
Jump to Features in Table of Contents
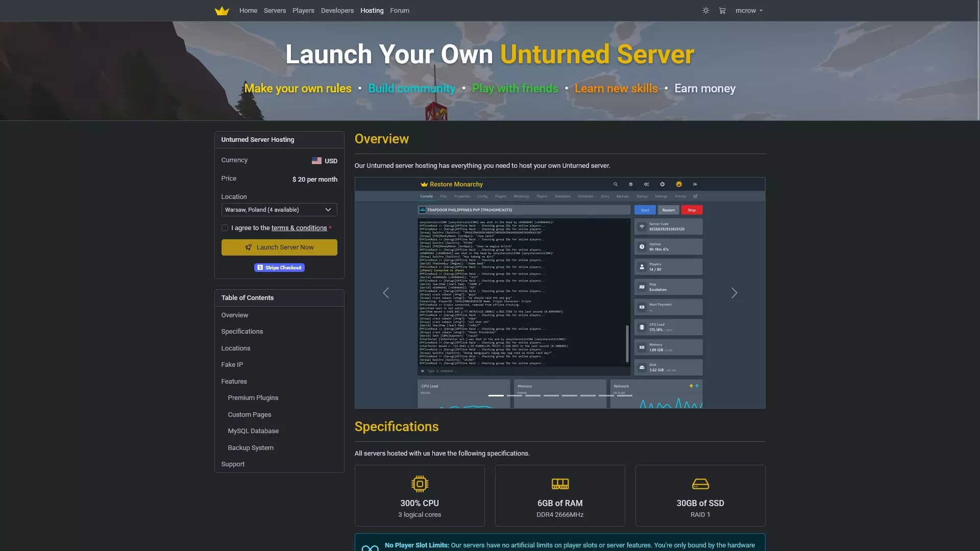click(234, 382)
